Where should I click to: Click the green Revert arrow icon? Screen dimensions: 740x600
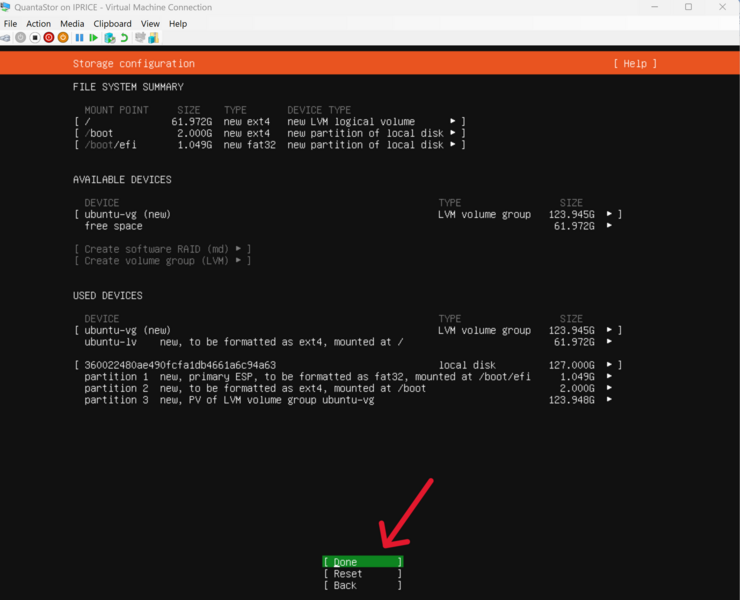click(124, 38)
